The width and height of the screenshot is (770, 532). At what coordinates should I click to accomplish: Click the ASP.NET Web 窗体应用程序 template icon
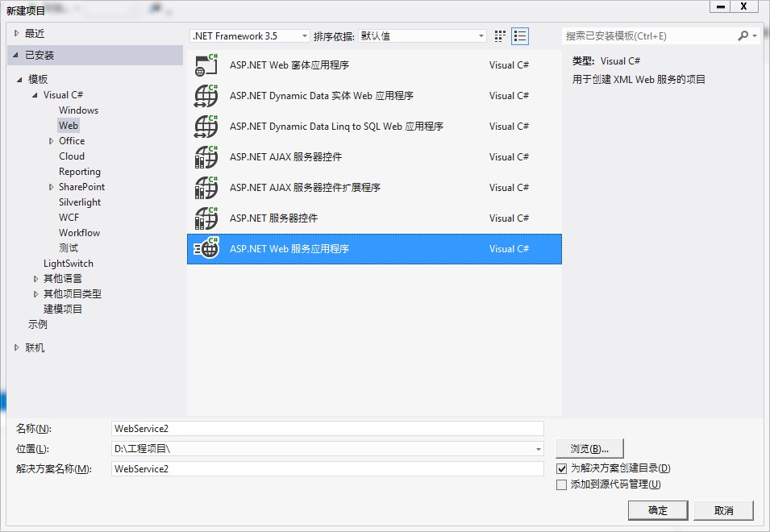pos(206,64)
